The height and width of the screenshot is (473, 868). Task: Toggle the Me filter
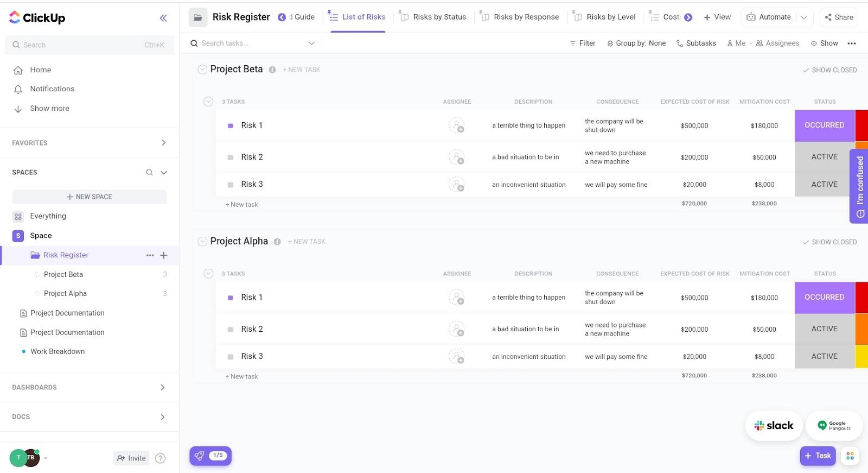tap(736, 43)
